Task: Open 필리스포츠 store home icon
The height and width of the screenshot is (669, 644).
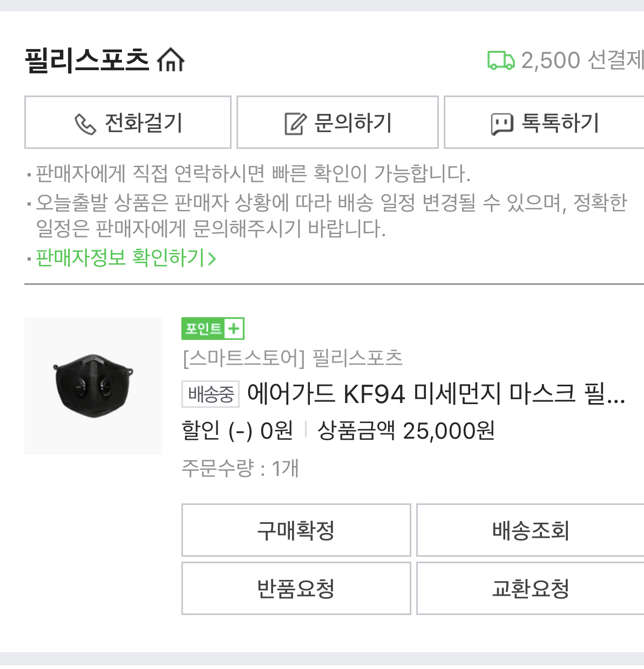Action: coord(171,60)
